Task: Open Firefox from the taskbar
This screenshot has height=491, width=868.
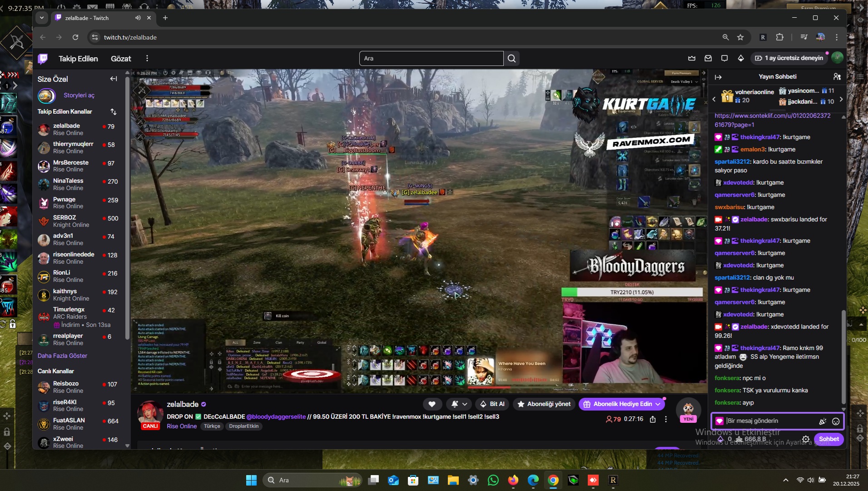Action: pos(513,480)
